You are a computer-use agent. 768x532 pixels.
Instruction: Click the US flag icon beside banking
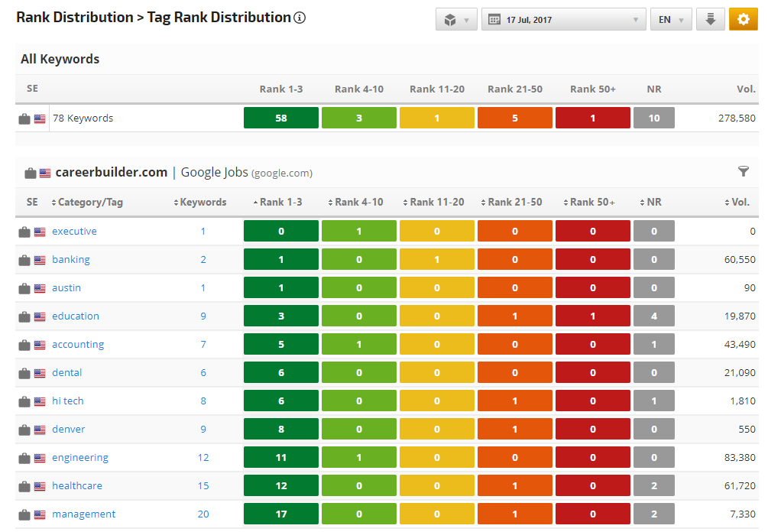pyautogui.click(x=40, y=260)
